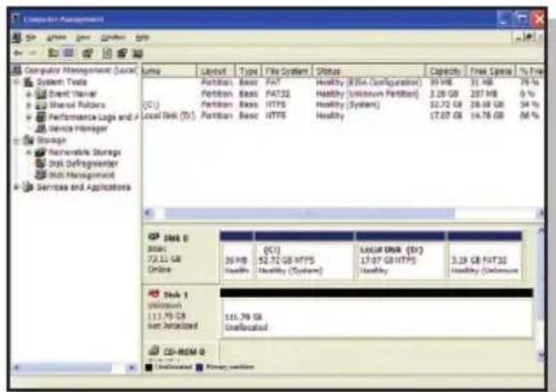Open the Window menu
This screenshot has width=556, height=392.
[113, 38]
